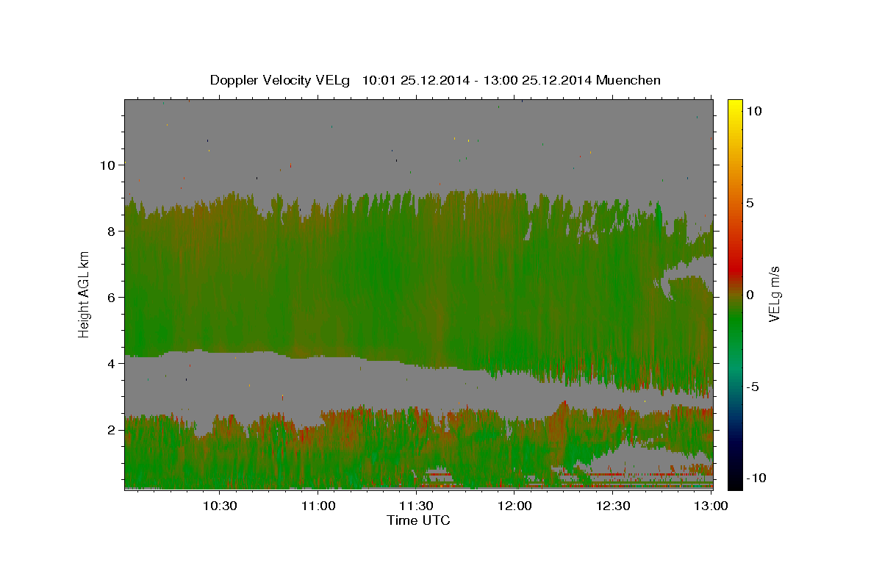Click the '12:00' time tick label
This screenshot has height=588, width=882.
pyautogui.click(x=515, y=506)
